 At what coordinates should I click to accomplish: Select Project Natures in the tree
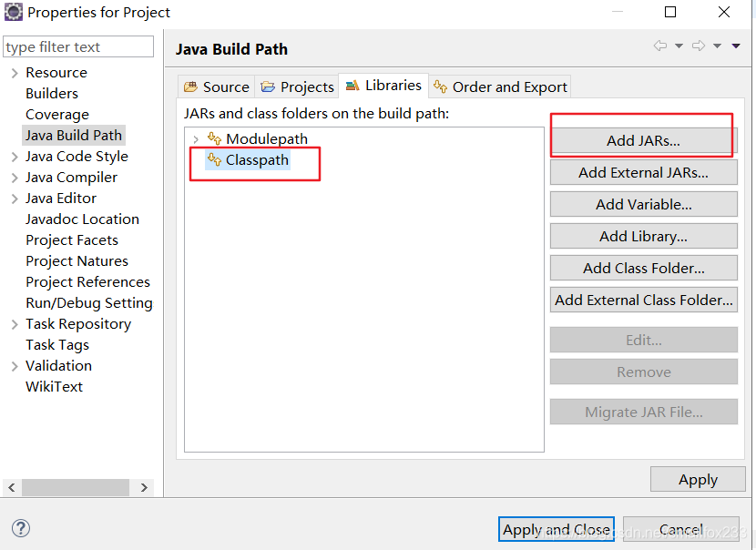coord(77,260)
